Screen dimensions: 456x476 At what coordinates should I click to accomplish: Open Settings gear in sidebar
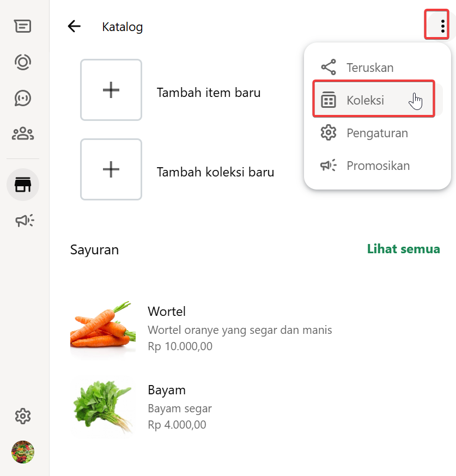click(x=23, y=417)
